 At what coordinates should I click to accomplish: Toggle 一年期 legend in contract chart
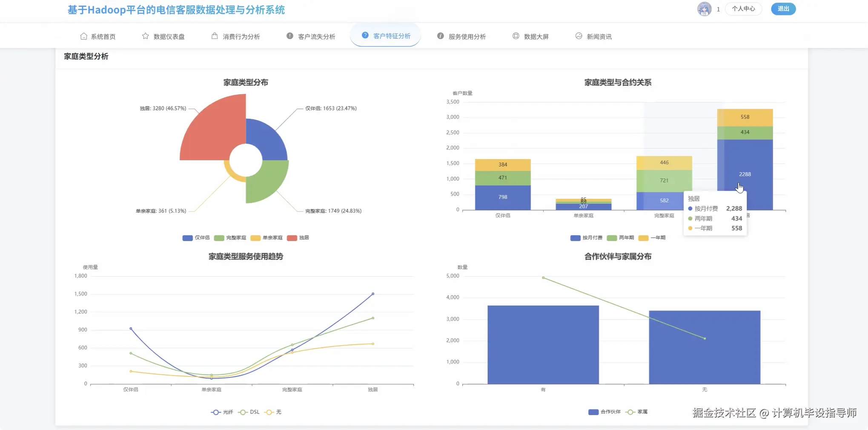click(652, 238)
